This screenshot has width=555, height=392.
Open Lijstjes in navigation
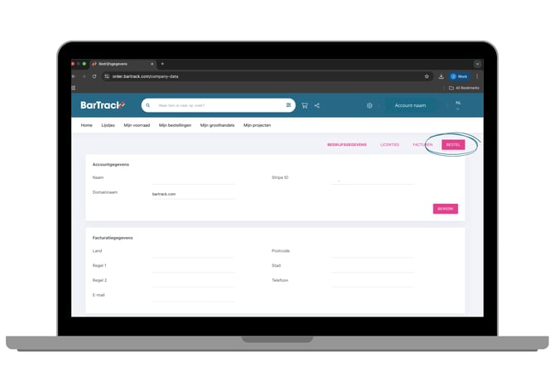pos(108,125)
